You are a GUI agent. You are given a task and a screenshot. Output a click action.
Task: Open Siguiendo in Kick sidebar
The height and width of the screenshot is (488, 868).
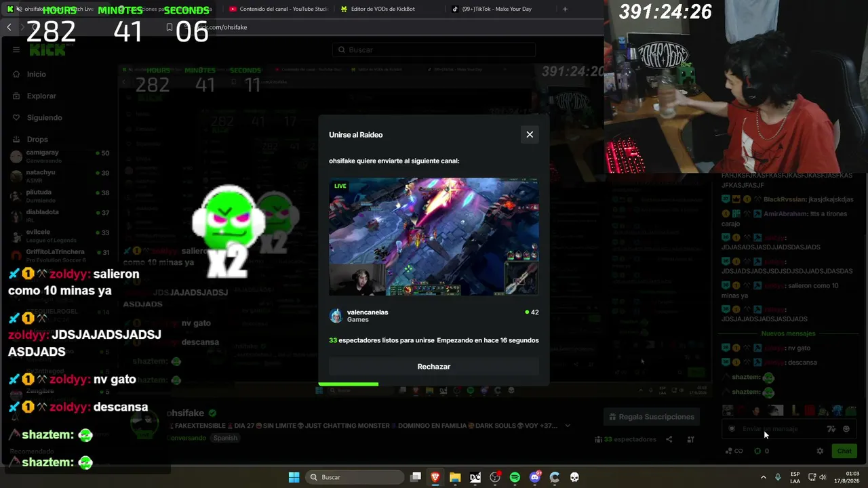(44, 117)
